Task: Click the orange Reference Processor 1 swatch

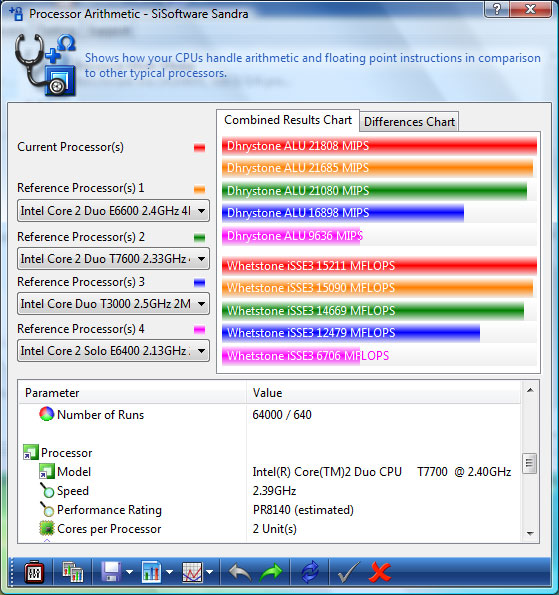Action: (200, 189)
